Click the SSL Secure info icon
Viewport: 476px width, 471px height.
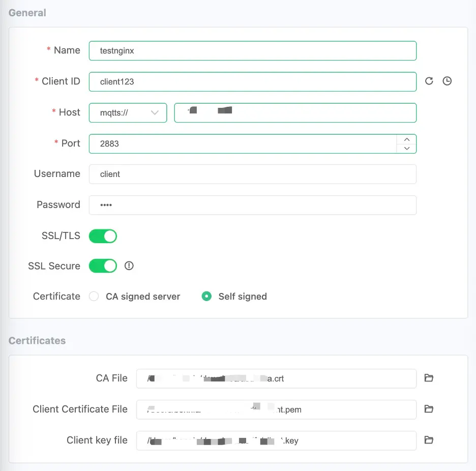(x=129, y=266)
